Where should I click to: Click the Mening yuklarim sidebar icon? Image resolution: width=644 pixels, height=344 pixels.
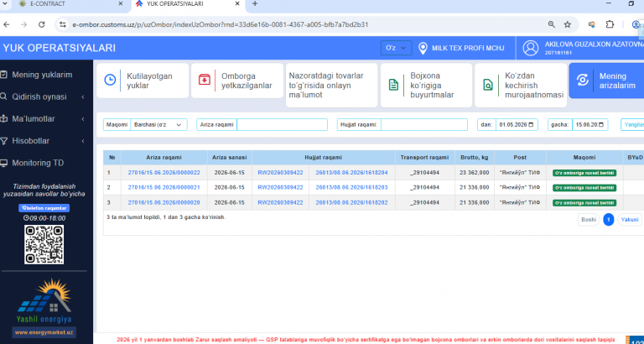click(x=3, y=75)
